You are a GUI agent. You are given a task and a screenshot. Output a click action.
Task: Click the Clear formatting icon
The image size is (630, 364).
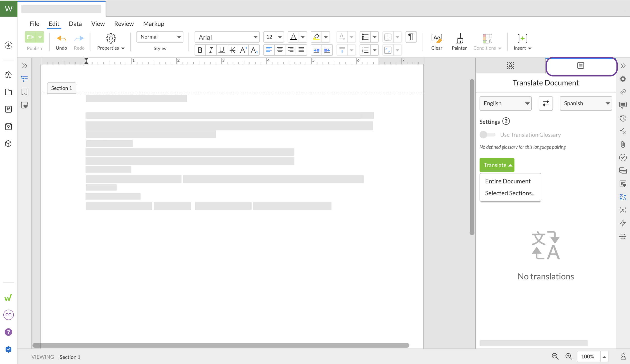pos(436,41)
